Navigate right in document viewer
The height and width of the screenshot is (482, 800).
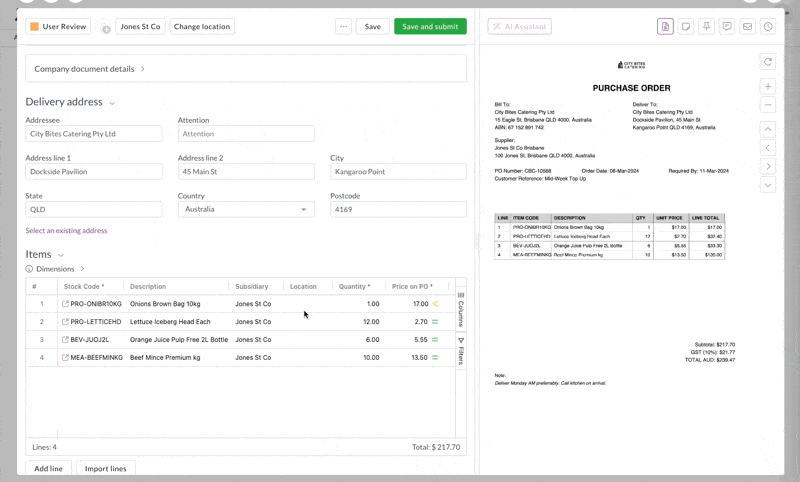tap(768, 166)
